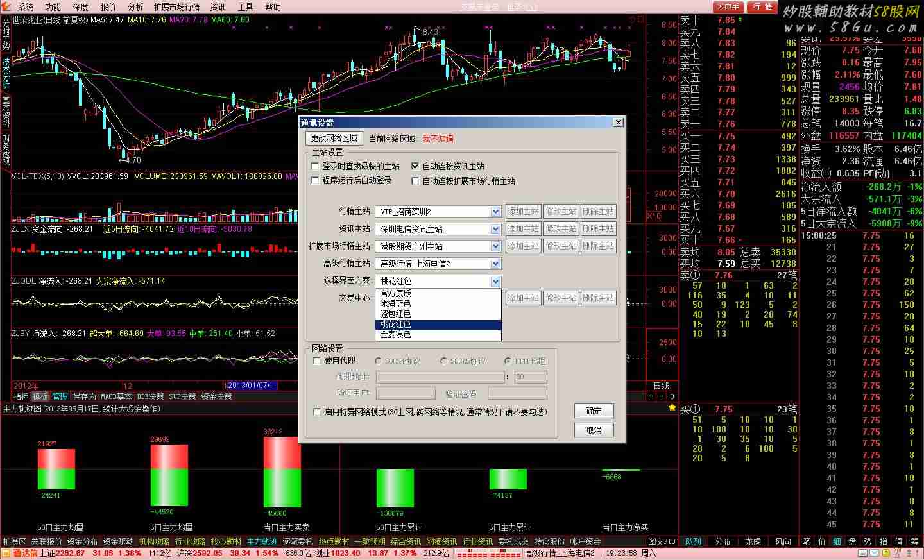The width and height of the screenshot is (924, 560).
Task: Click the 60日主力均量 red-green bar
Action: coord(56,470)
